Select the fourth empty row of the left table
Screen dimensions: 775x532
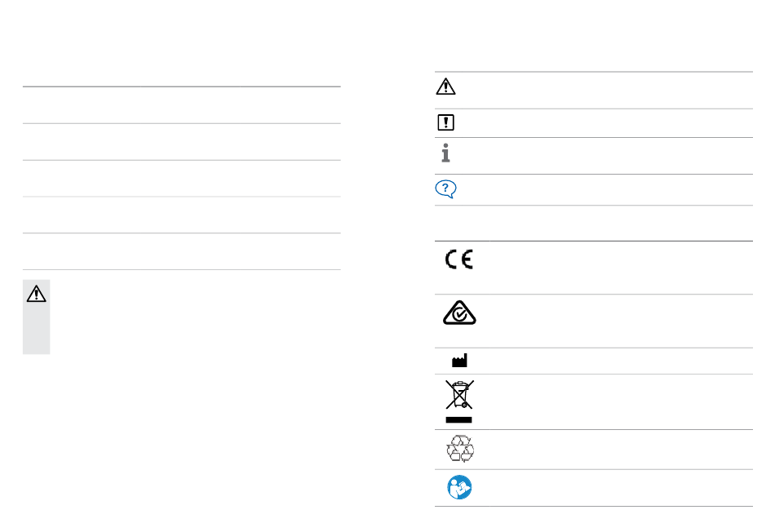(181, 215)
